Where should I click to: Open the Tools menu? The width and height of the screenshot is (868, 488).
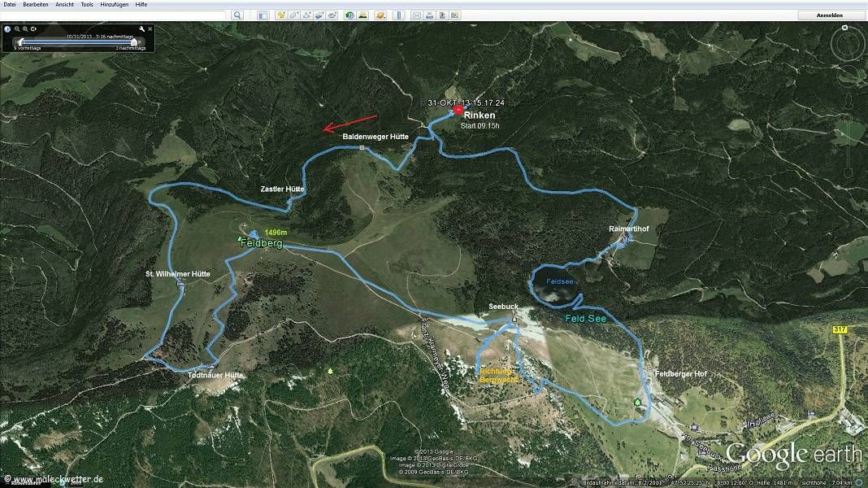point(87,5)
